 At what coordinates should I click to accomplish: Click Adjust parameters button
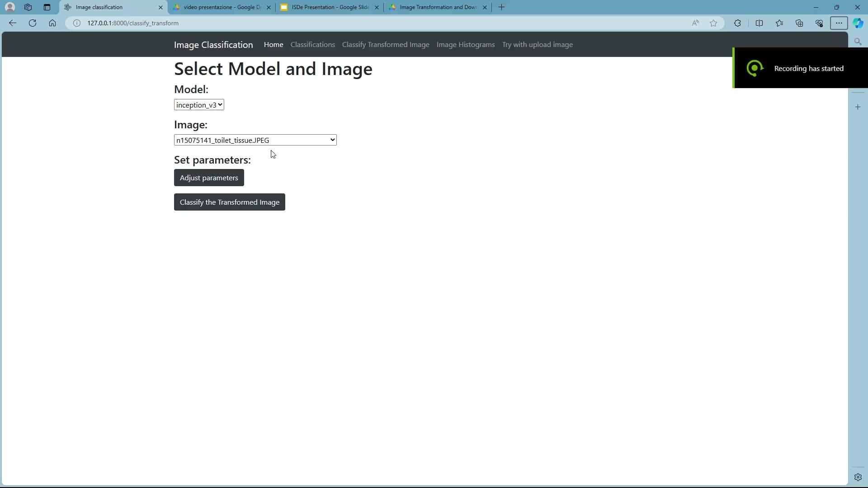click(209, 178)
